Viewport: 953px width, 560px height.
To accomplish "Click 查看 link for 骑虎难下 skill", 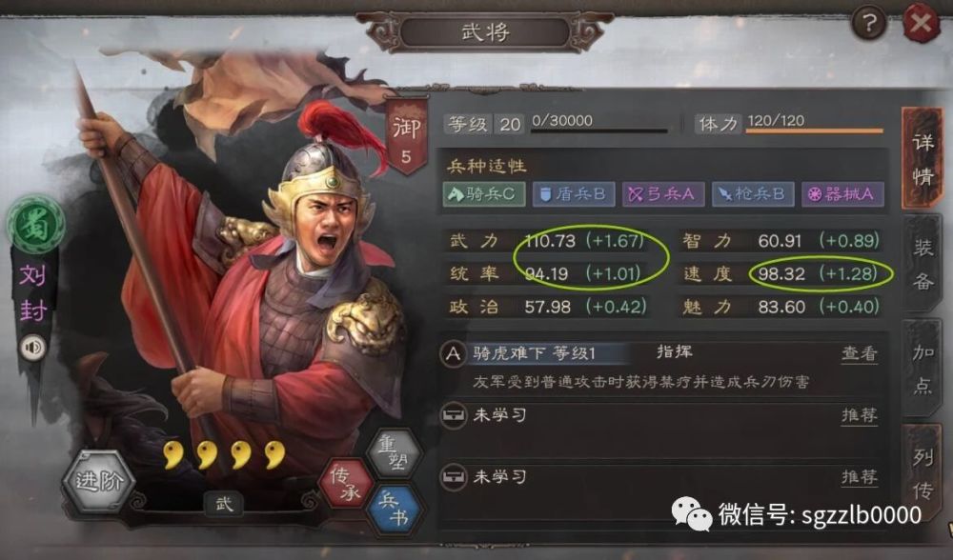I will (860, 354).
